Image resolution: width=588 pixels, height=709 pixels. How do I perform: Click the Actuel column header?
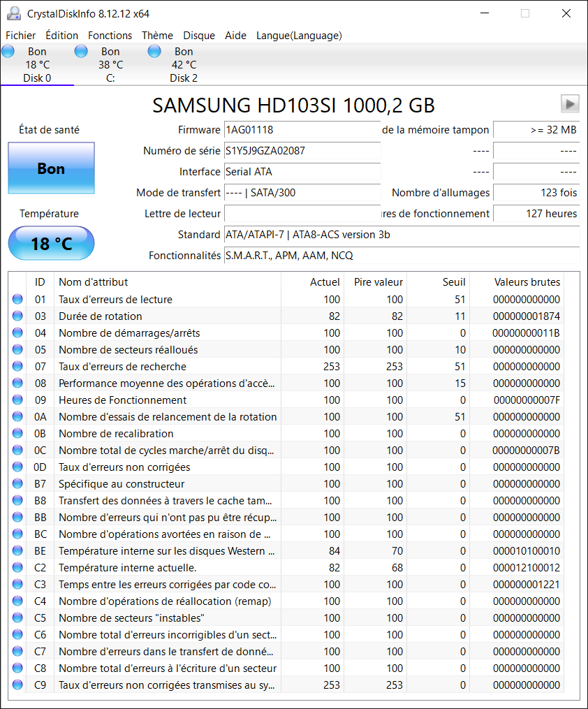coord(312,282)
